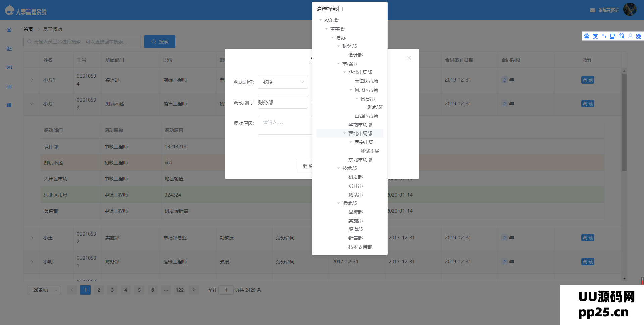Screen dimensions: 644x325
Task: Open the user avatar in top-right corner
Action: [x=630, y=9]
